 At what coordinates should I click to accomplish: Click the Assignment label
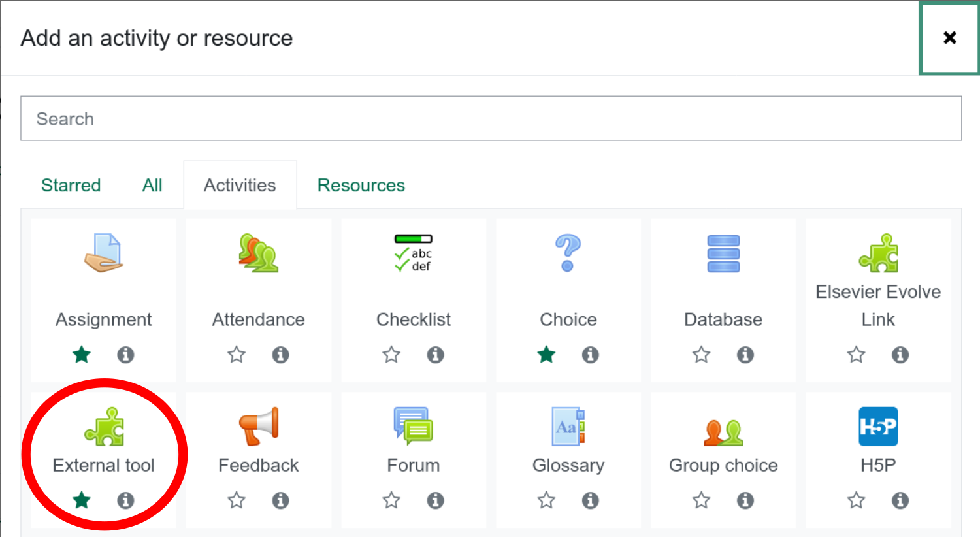click(103, 319)
